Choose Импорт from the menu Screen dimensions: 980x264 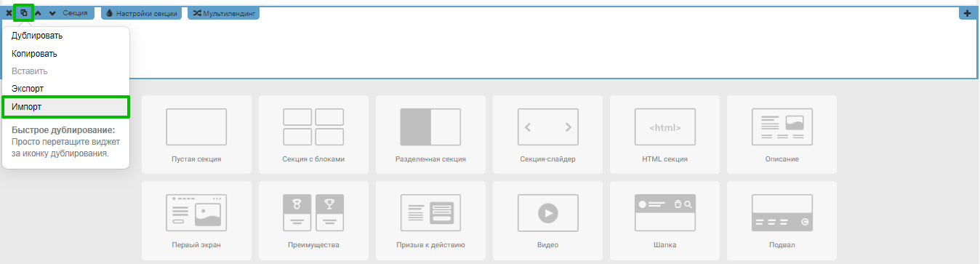pyautogui.click(x=65, y=107)
